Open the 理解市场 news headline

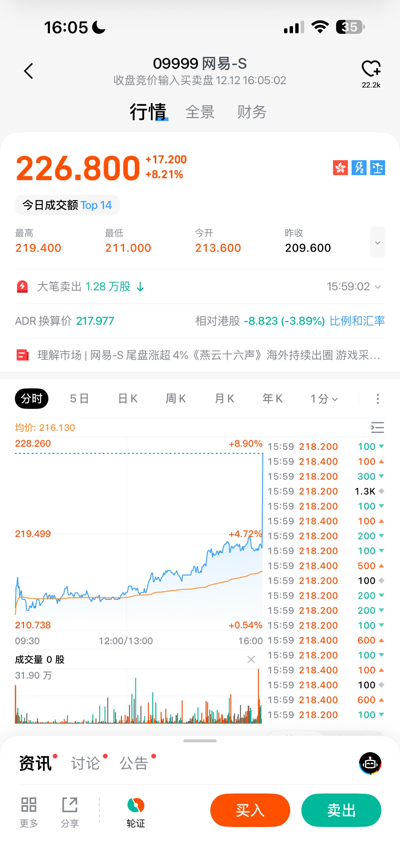209,355
